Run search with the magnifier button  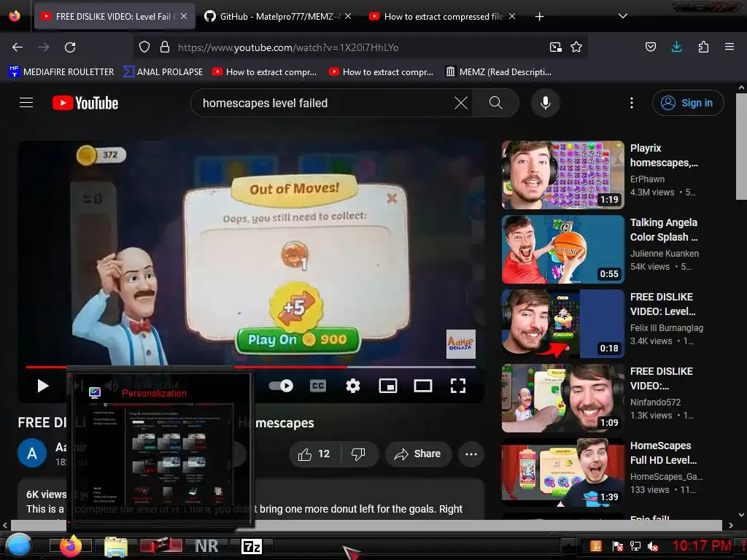coord(495,103)
